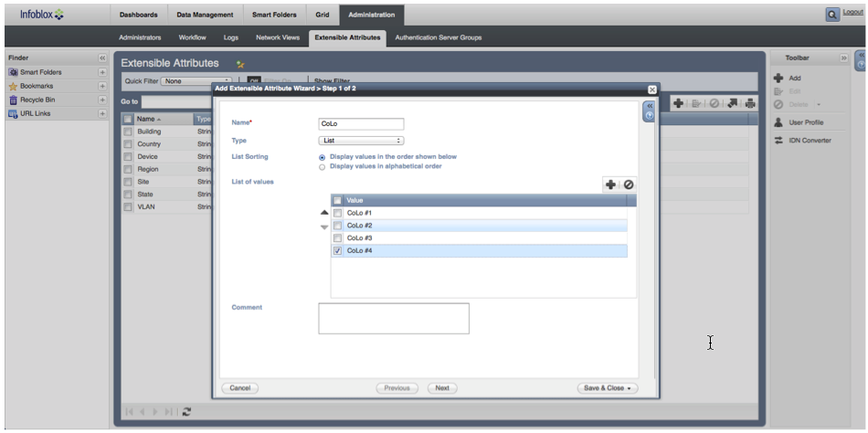
Task: Refresh the grid with the refresh icon
Action: click(x=186, y=411)
